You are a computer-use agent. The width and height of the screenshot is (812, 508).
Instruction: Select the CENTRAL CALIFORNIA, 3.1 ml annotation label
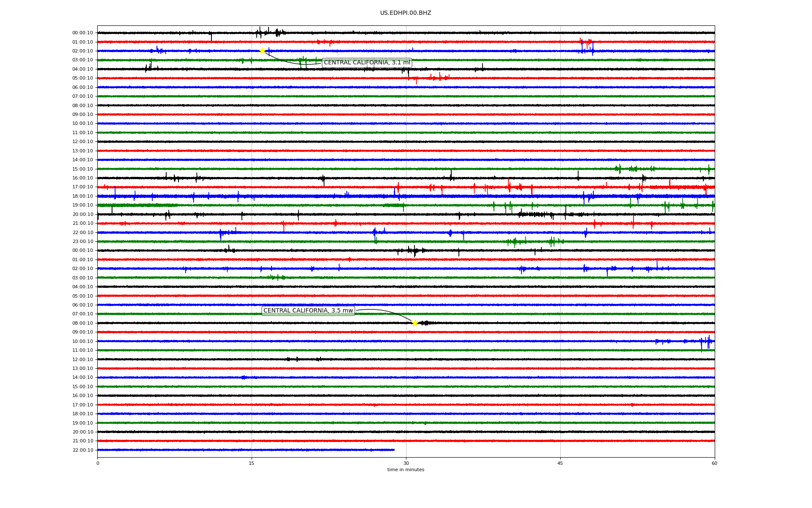[367, 63]
